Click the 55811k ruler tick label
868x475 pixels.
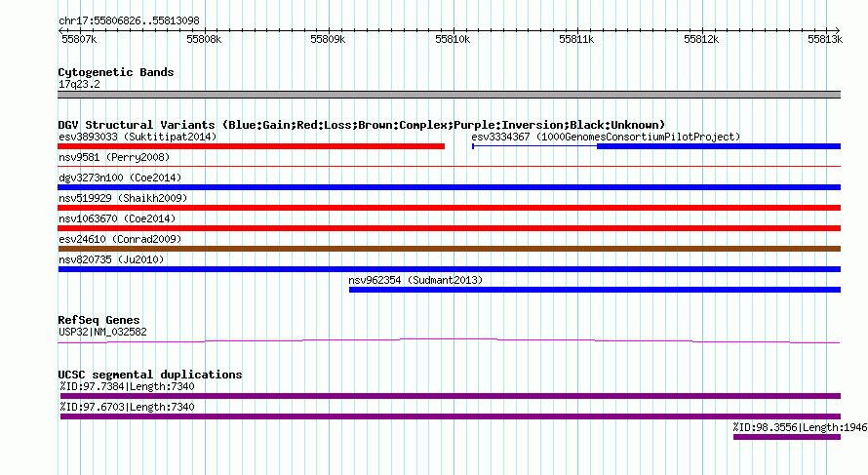click(x=576, y=39)
